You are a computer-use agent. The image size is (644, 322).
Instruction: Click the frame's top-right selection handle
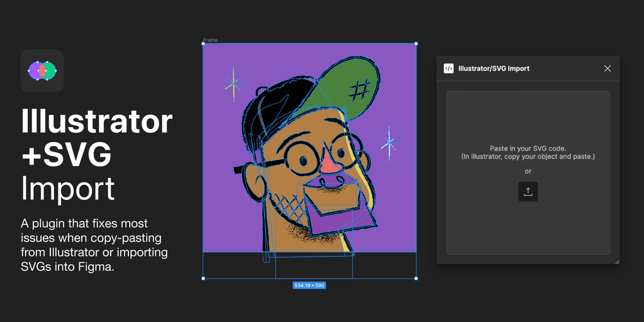coord(416,44)
